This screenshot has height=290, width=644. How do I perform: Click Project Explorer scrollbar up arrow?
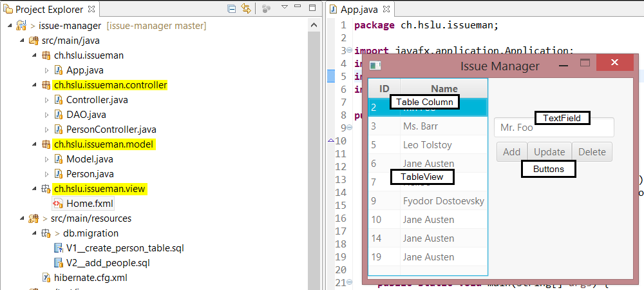tap(314, 26)
